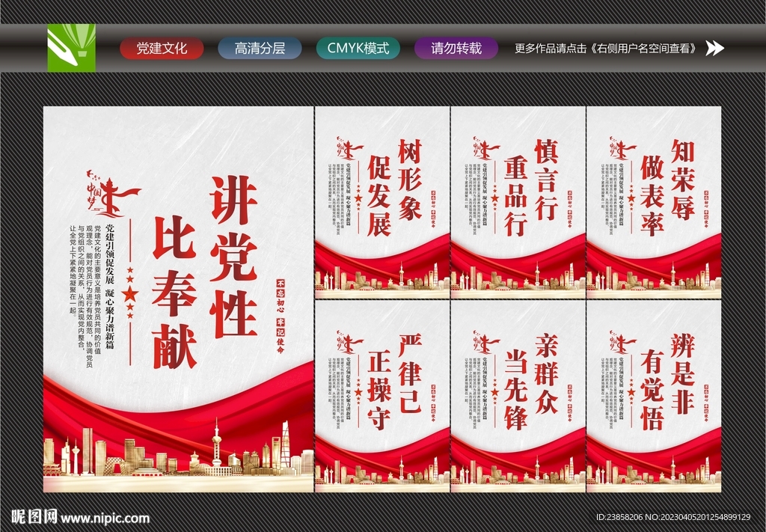The image size is (766, 532).
Task: Select the large 讲党性 比奉献 poster
Action: [x=178, y=299]
